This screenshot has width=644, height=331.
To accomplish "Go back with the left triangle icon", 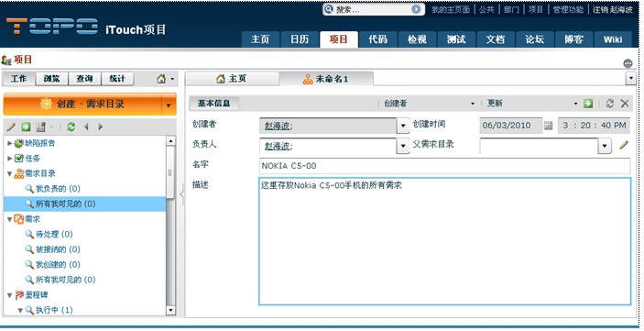I will pyautogui.click(x=86, y=127).
